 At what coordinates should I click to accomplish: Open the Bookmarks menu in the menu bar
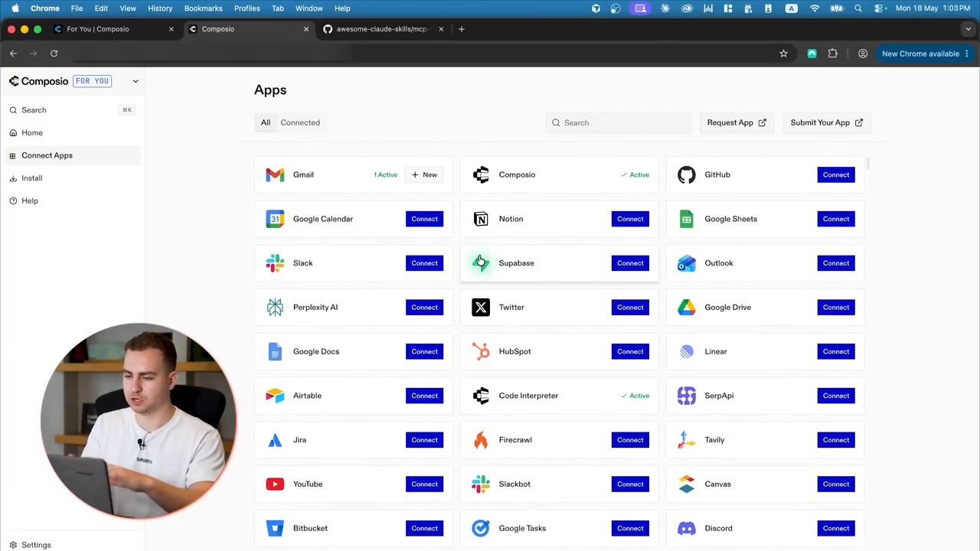(x=203, y=8)
